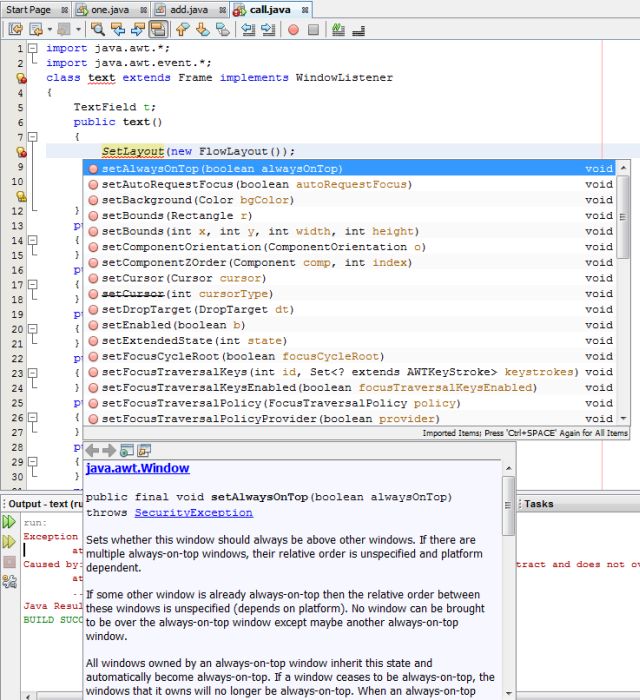This screenshot has height=700, width=640.
Task: Follow the SecurityException link
Action: click(193, 513)
